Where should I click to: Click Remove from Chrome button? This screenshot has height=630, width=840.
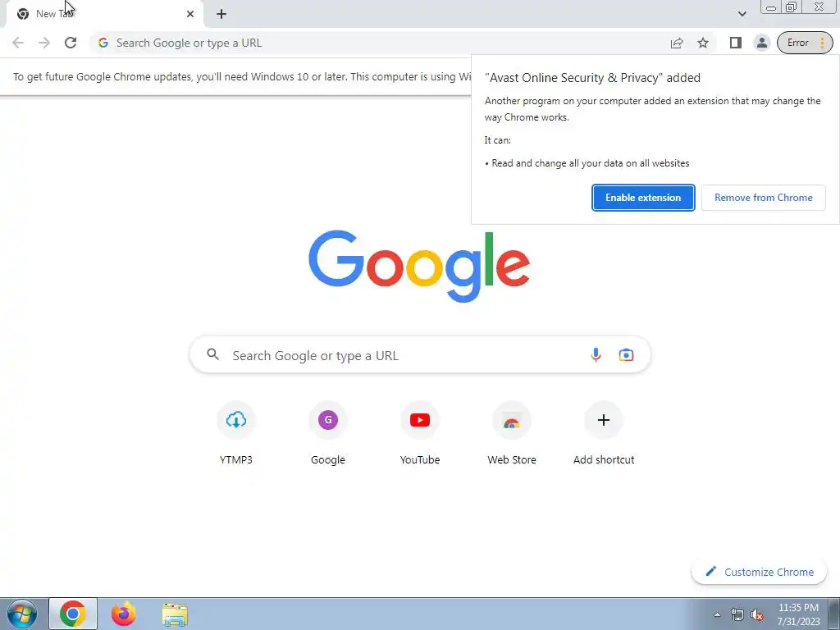(764, 198)
